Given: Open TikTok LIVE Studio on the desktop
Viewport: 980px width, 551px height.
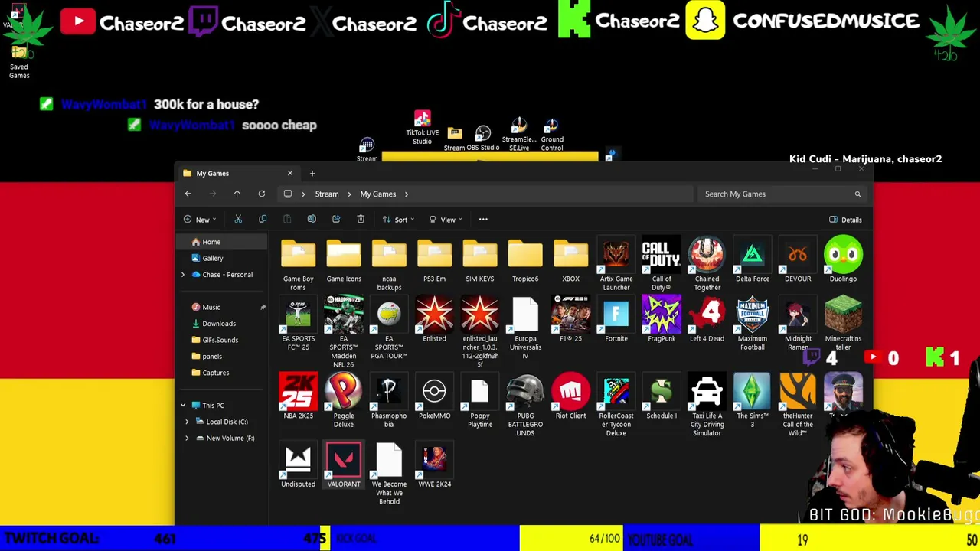Looking at the screenshot, I should tap(422, 128).
